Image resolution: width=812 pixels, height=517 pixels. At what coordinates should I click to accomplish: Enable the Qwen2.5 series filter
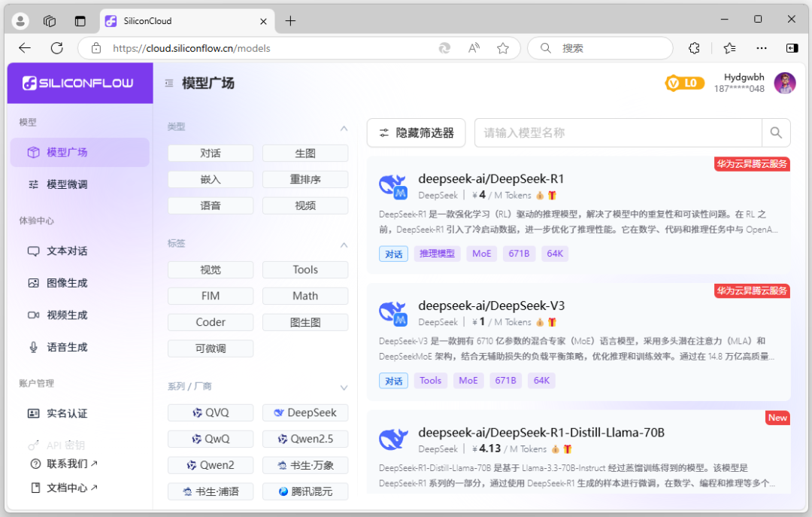[305, 439]
